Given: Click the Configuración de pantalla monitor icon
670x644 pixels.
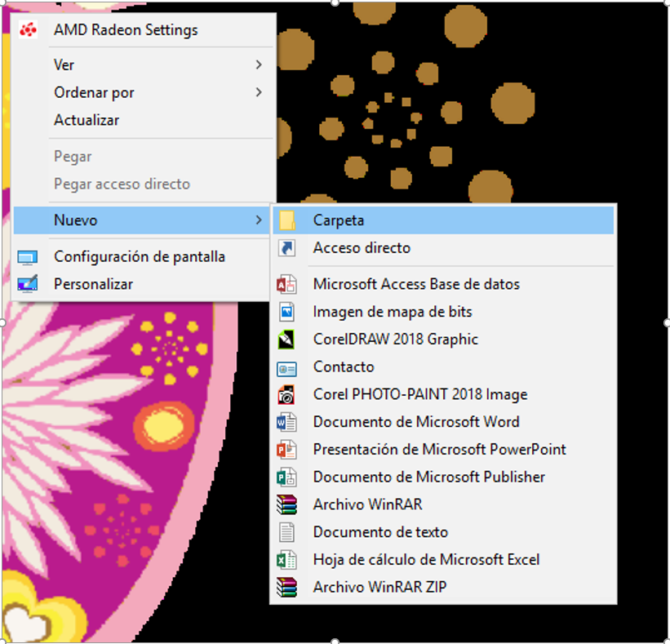Looking at the screenshot, I should tap(28, 257).
